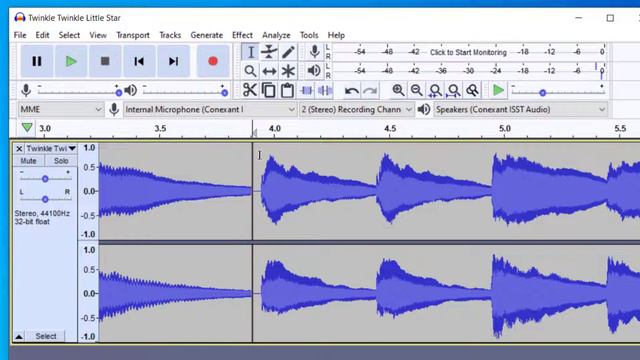Select the Zoom (magnifier) tool

tap(251, 71)
